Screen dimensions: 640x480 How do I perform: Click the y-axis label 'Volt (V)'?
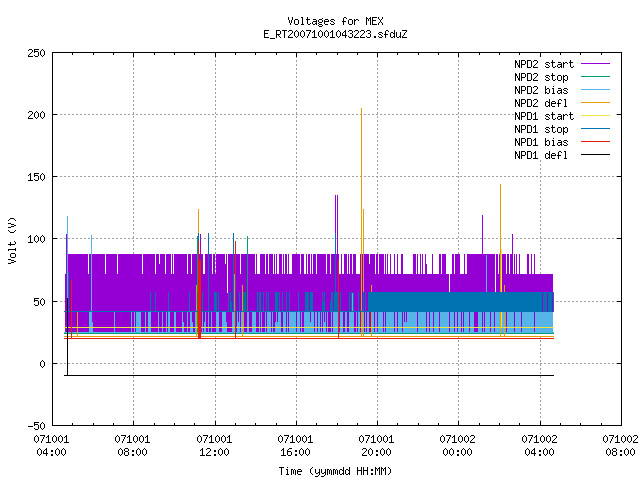(12, 241)
